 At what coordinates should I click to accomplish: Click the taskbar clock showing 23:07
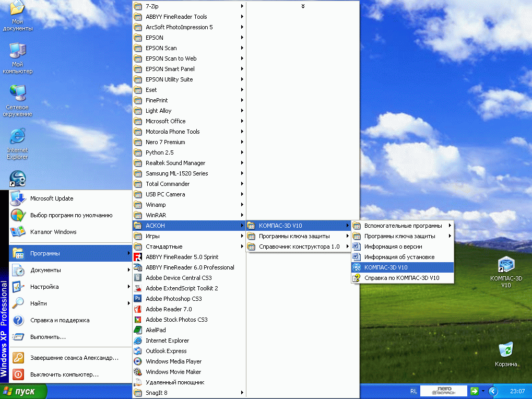point(517,391)
